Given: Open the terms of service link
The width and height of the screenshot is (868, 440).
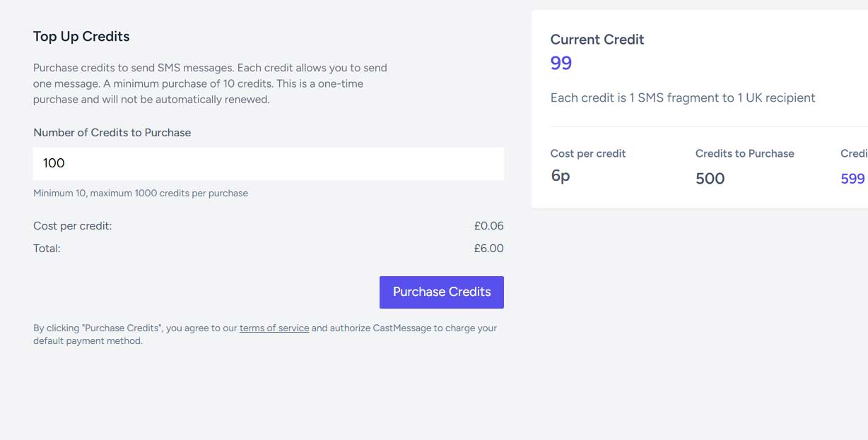Looking at the screenshot, I should pos(274,328).
